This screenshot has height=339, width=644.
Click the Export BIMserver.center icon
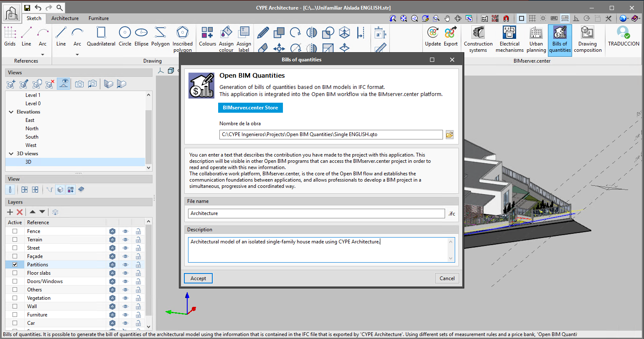(x=451, y=36)
